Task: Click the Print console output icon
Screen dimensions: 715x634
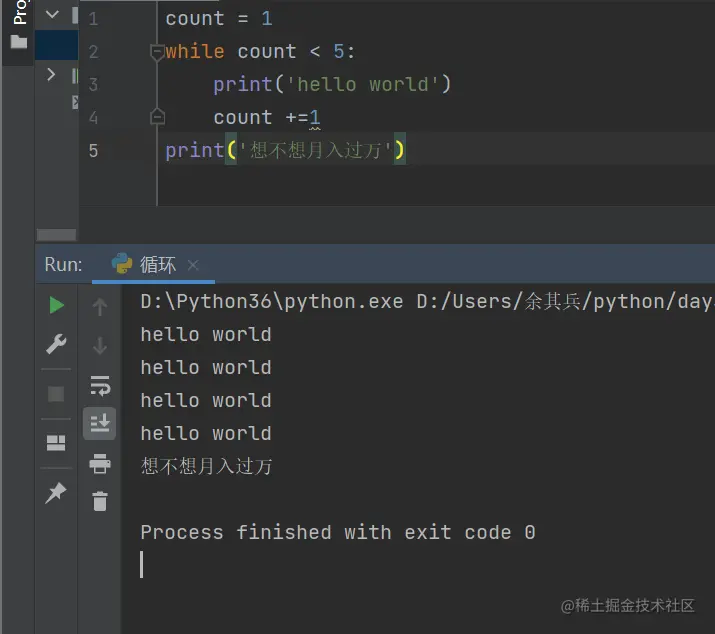Action: (100, 463)
